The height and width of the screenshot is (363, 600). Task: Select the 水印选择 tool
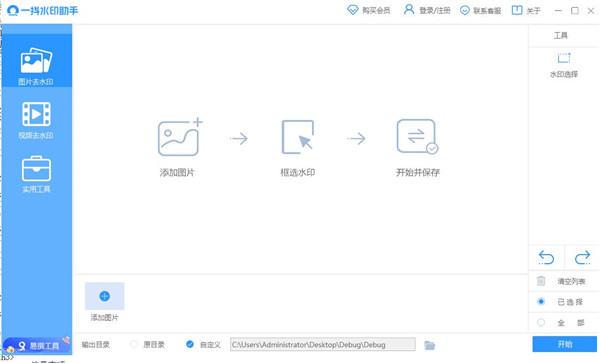click(564, 65)
